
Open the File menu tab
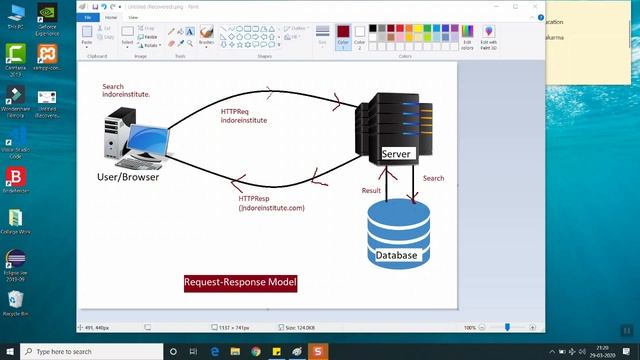[x=88, y=18]
